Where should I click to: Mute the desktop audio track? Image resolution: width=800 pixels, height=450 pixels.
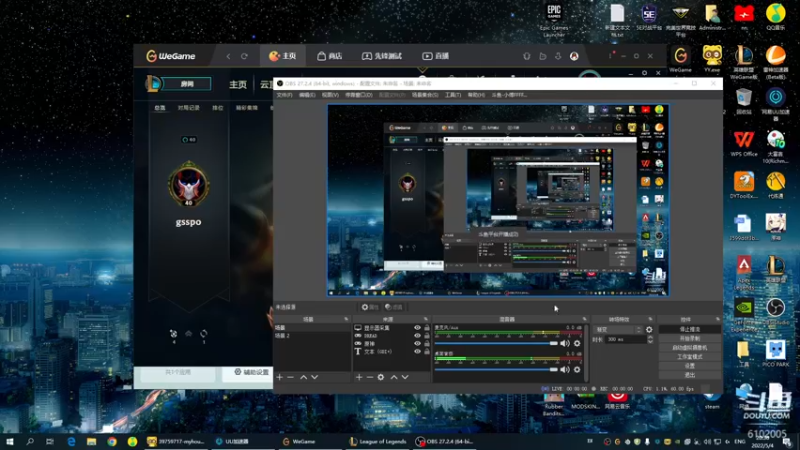(565, 369)
